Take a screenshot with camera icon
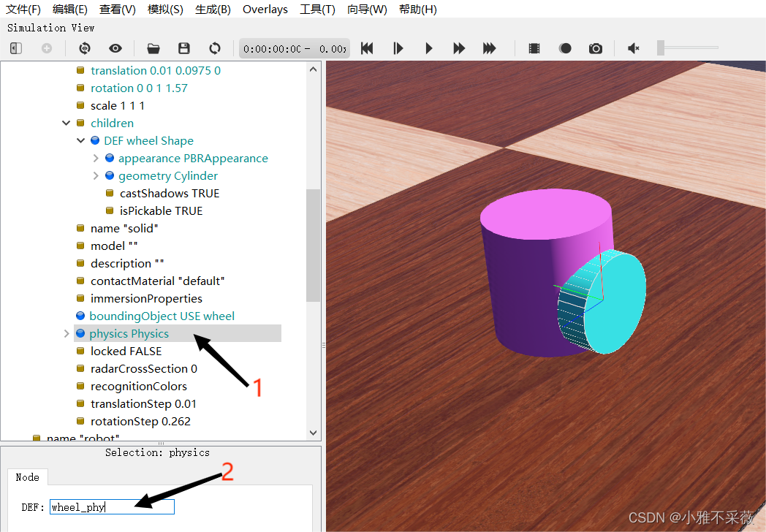The width and height of the screenshot is (766, 532). 596,48
